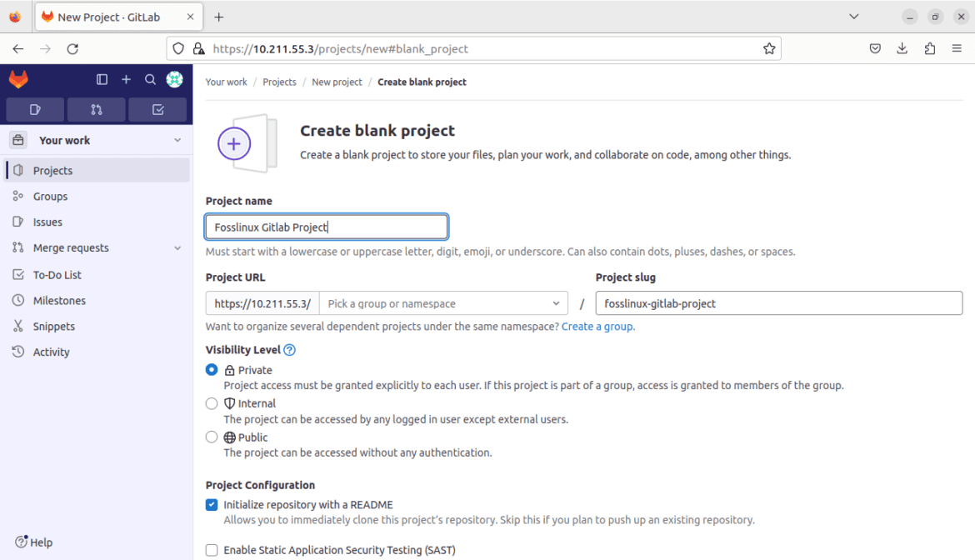Toggle the sidebar collapse icon

point(102,79)
